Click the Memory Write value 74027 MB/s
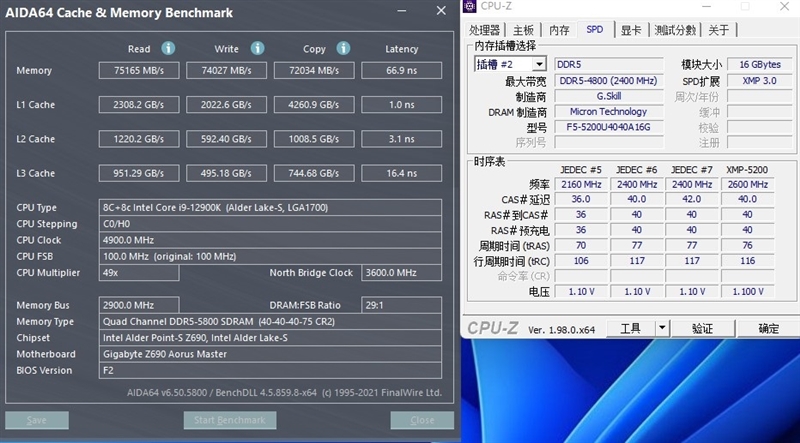This screenshot has width=800, height=443. 227,70
